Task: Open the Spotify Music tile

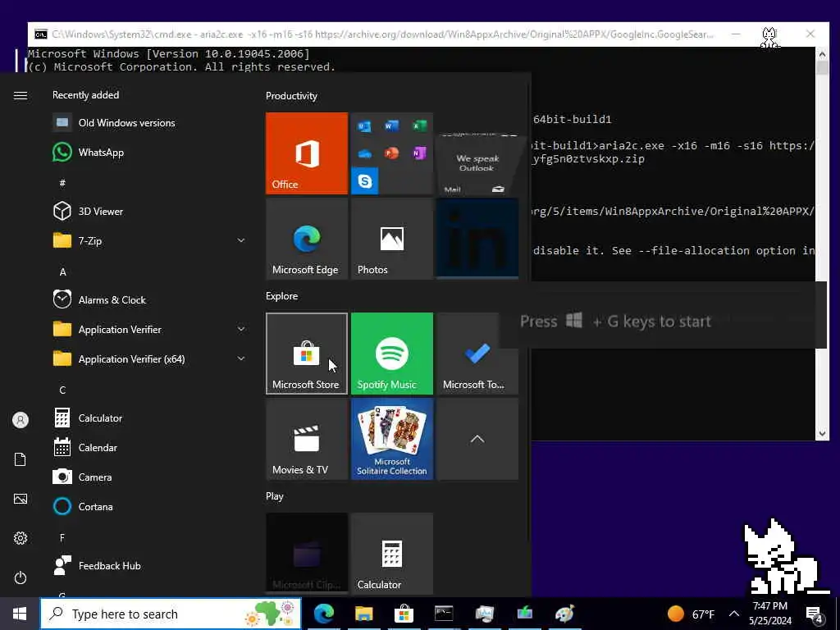Action: point(391,354)
